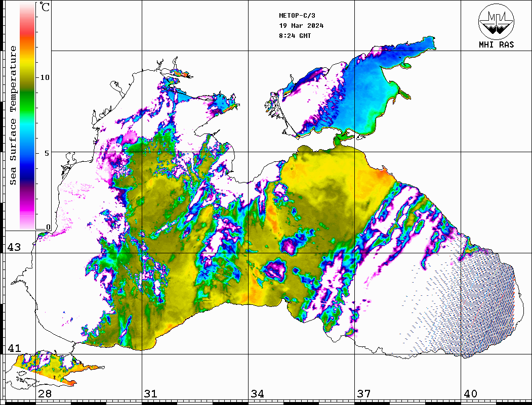
Task: Click the longitude label '37'
Action: (364, 393)
